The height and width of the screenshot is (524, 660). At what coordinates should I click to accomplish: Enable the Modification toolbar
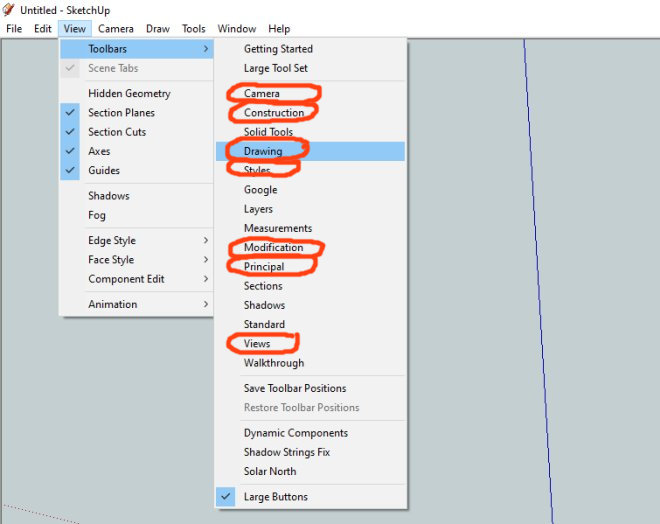tap(311, 247)
